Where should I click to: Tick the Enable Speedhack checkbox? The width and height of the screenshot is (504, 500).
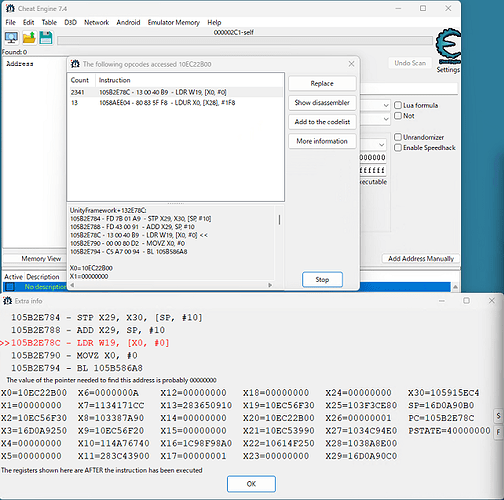398,148
